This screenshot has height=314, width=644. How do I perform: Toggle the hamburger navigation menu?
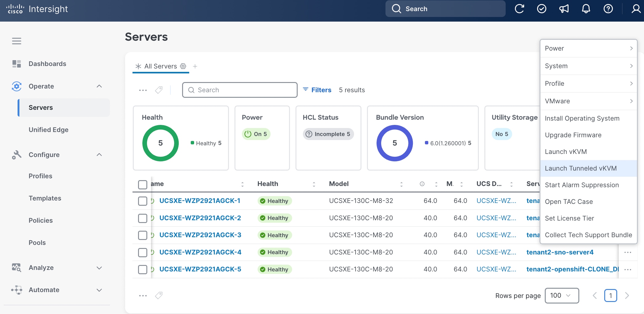[17, 41]
